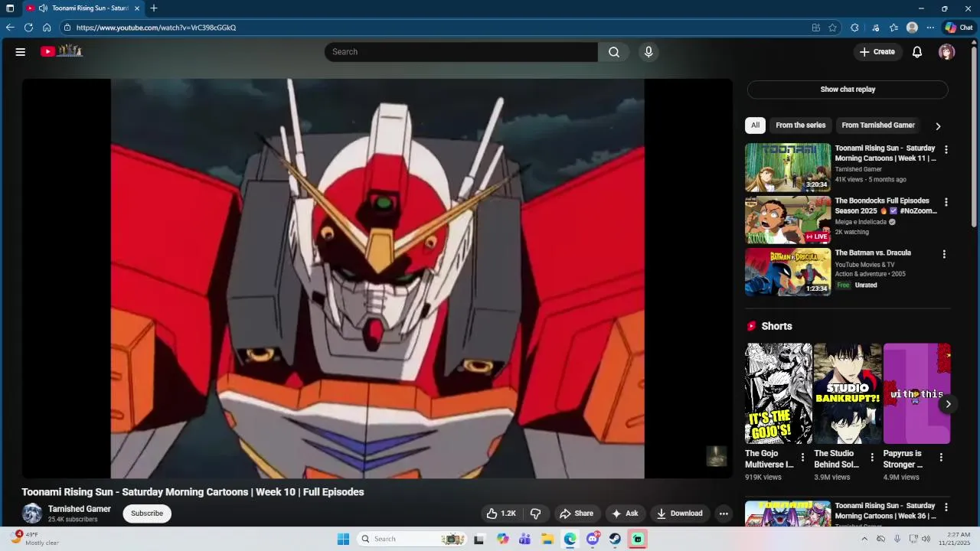Mute the tab via speaker icon

(x=43, y=8)
